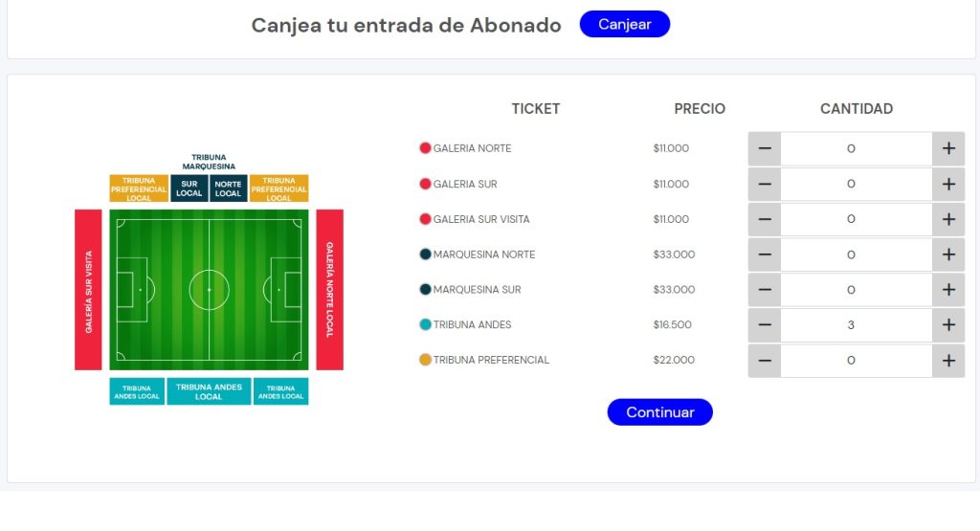Click plus button for Galeria Sur Visita
Image resolution: width=980 pixels, height=531 pixels.
[948, 219]
